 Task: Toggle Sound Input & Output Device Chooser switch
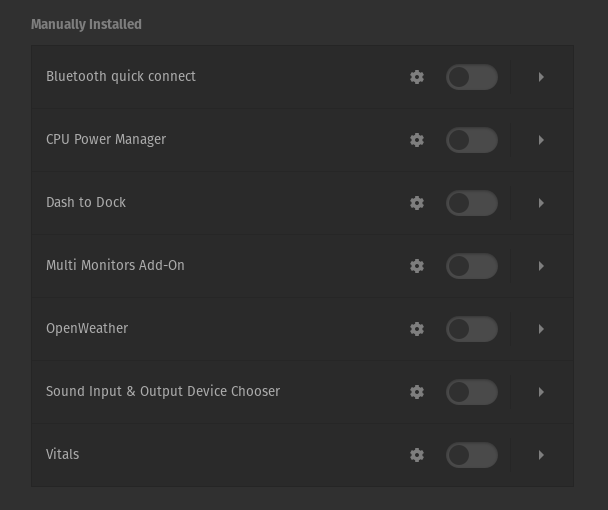[x=472, y=392]
